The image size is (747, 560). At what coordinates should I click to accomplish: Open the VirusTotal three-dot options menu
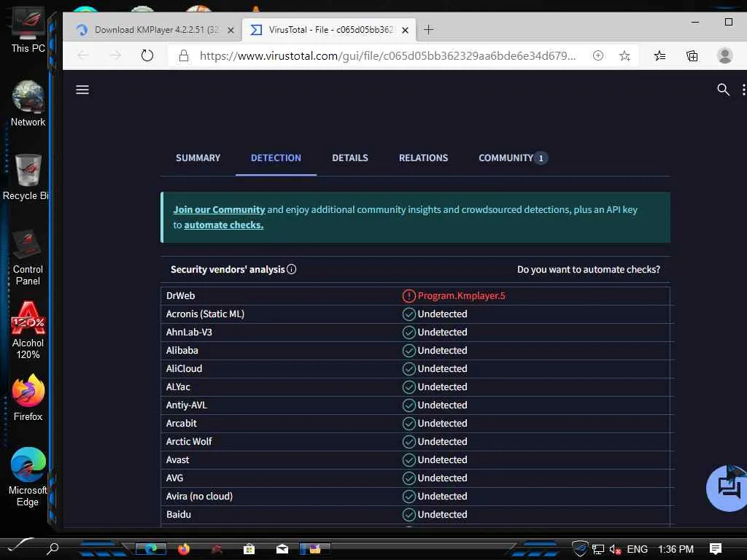pyautogui.click(x=743, y=90)
